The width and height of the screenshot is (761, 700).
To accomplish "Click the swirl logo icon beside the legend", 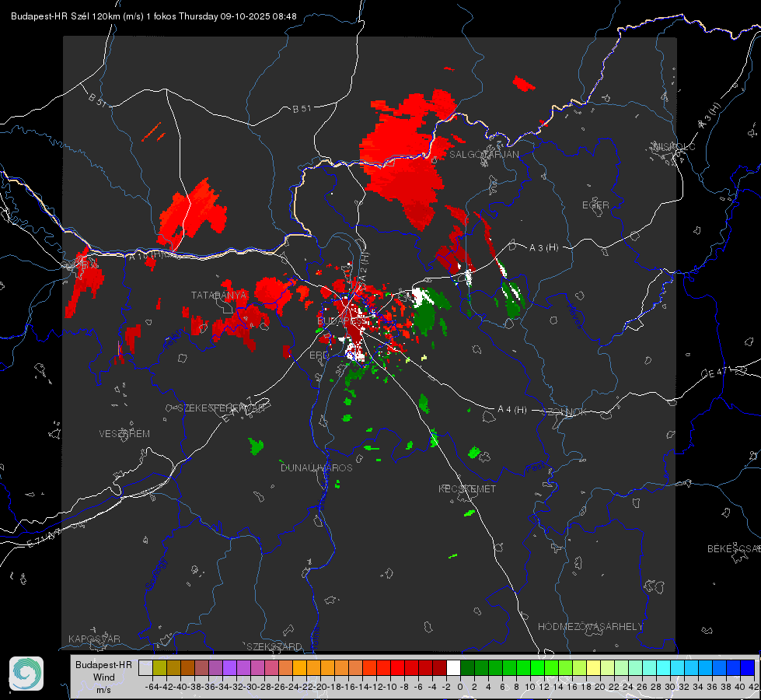I will coord(26,674).
